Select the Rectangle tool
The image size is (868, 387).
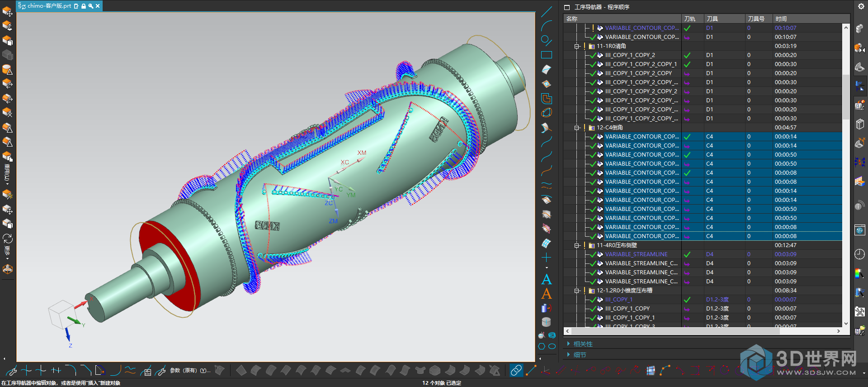pos(547,55)
